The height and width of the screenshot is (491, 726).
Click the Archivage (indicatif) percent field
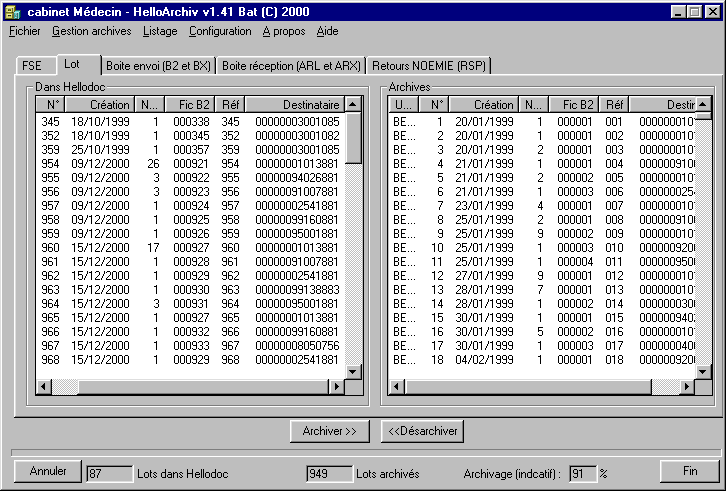pos(582,474)
